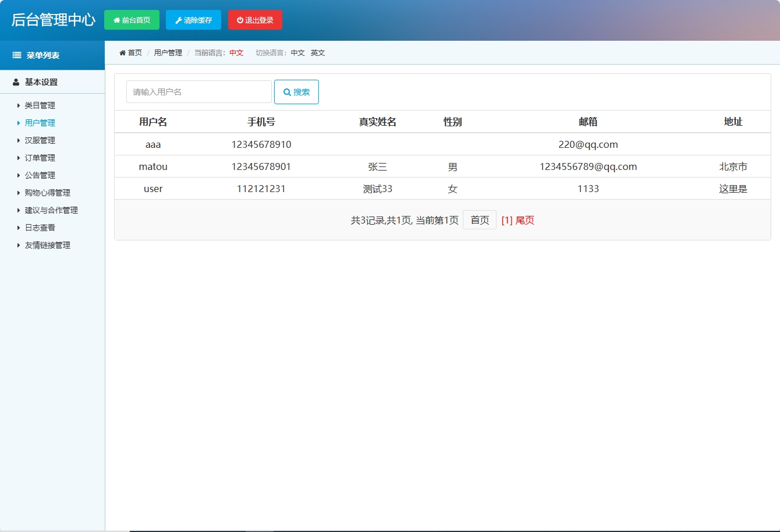Click the arrow icon beside 用户管理

coord(17,123)
